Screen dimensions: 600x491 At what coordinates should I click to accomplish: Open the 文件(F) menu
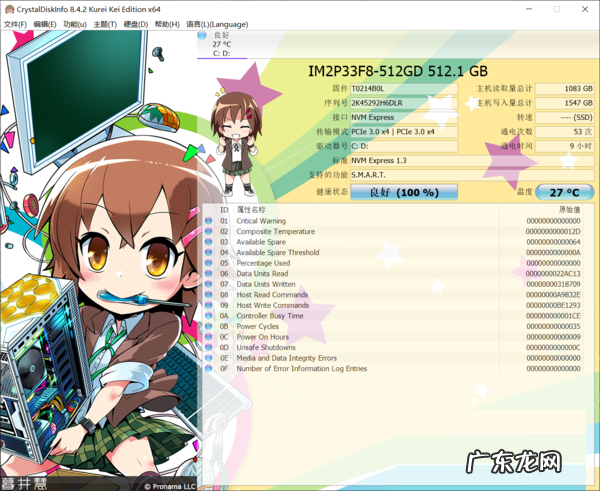click(15, 24)
